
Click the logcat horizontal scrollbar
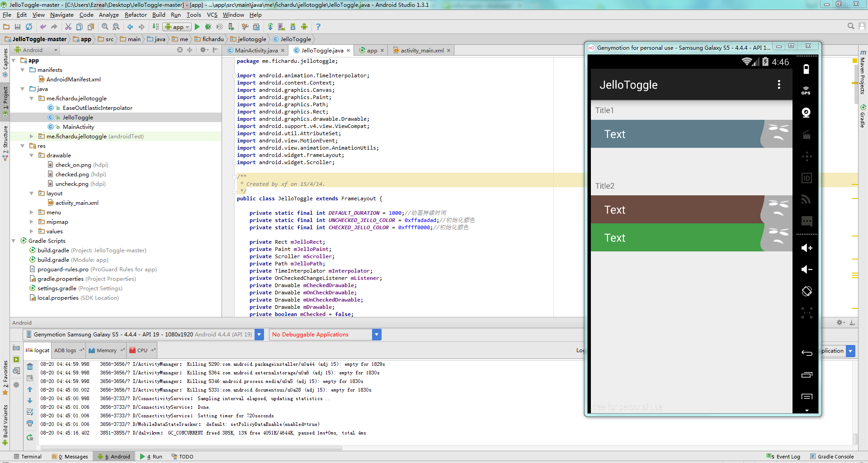[191, 449]
